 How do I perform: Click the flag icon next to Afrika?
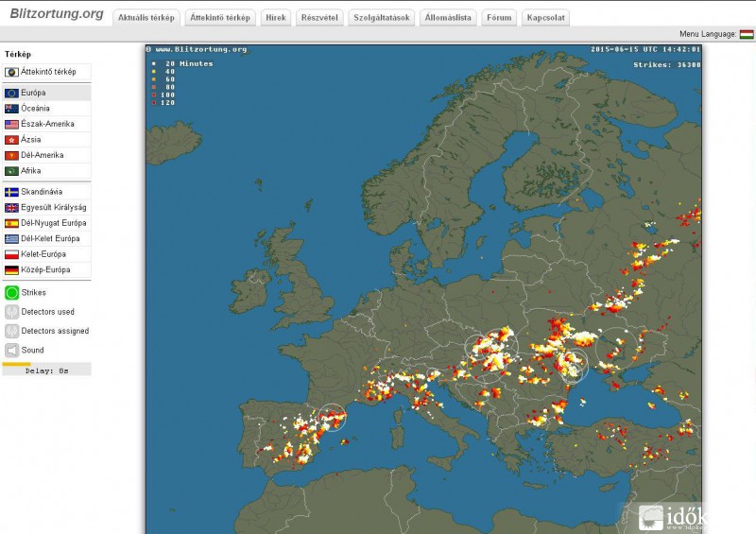[11, 171]
